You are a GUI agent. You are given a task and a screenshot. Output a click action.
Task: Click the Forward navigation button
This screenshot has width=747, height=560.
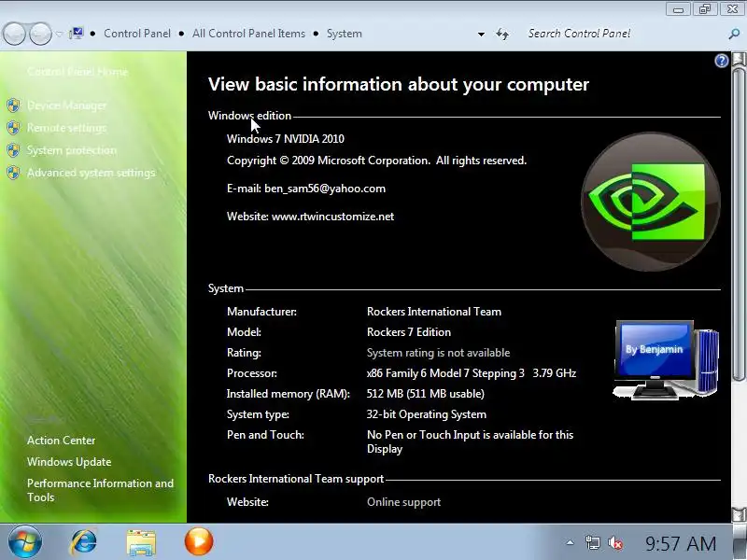pyautogui.click(x=40, y=34)
